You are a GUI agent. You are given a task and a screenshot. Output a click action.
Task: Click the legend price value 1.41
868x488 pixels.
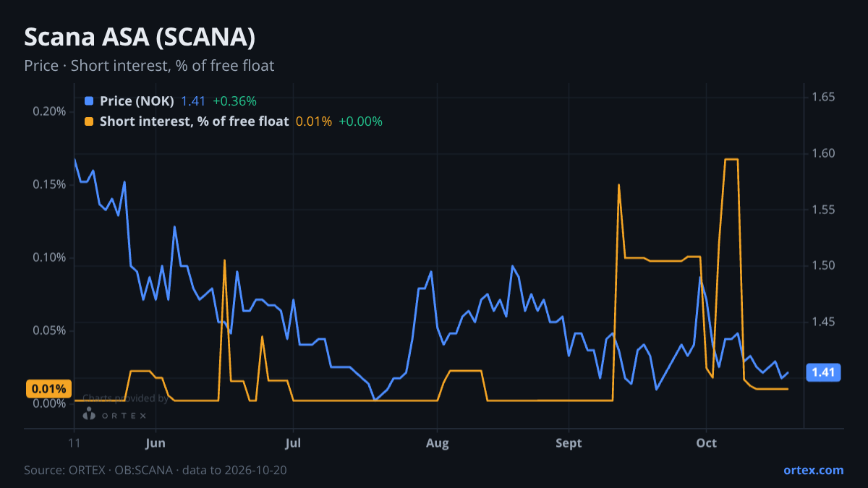(193, 101)
